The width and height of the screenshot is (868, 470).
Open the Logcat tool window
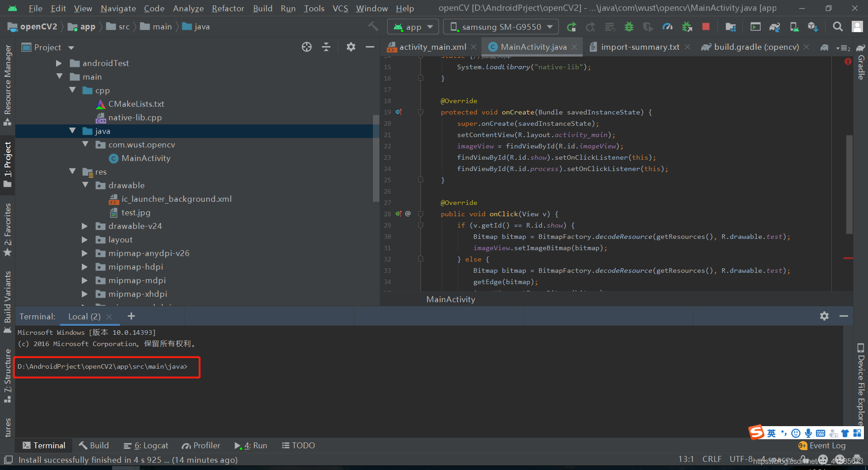(x=146, y=446)
